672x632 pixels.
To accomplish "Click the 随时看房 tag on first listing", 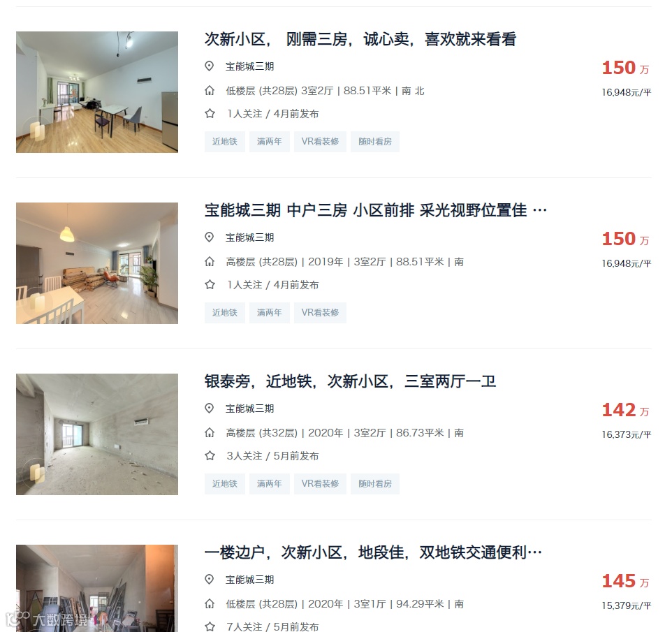I will pyautogui.click(x=375, y=141).
